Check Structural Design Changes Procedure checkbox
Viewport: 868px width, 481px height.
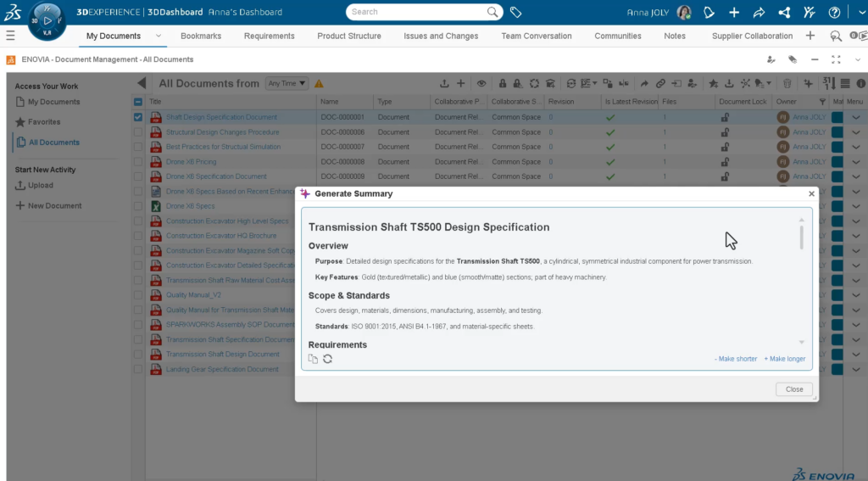[x=138, y=132]
